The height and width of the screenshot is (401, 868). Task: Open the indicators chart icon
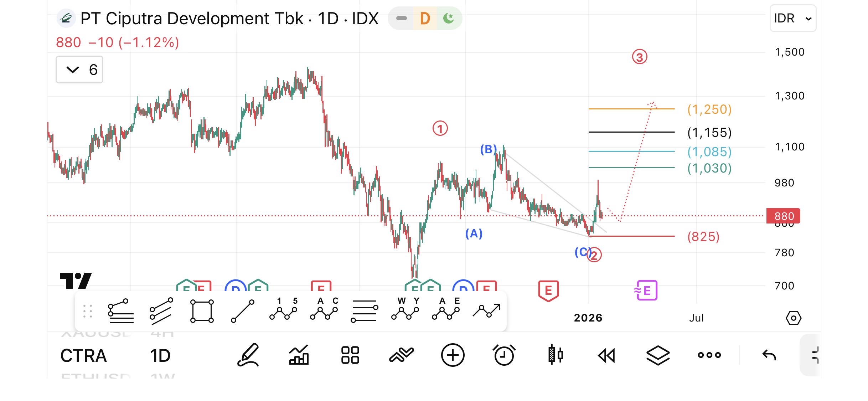(299, 355)
